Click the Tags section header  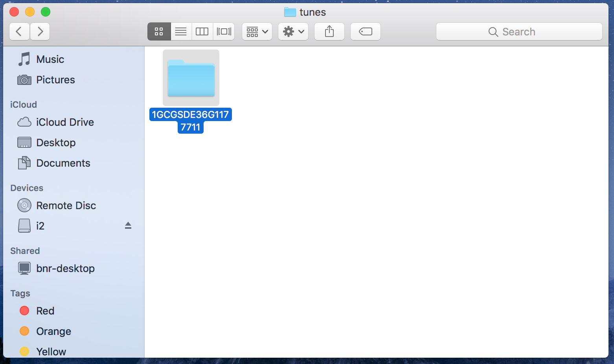(20, 293)
